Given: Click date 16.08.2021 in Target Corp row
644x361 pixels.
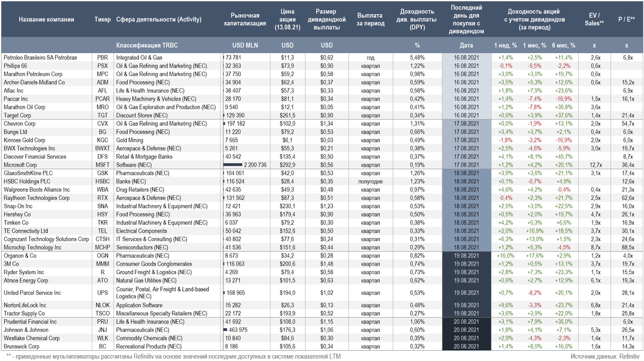Looking at the screenshot, I should [466, 115].
